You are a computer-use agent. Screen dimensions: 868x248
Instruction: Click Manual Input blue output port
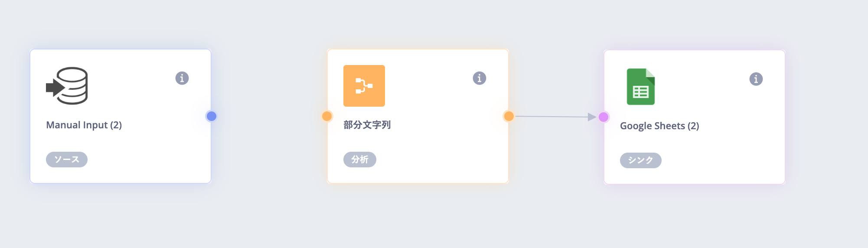pyautogui.click(x=212, y=116)
